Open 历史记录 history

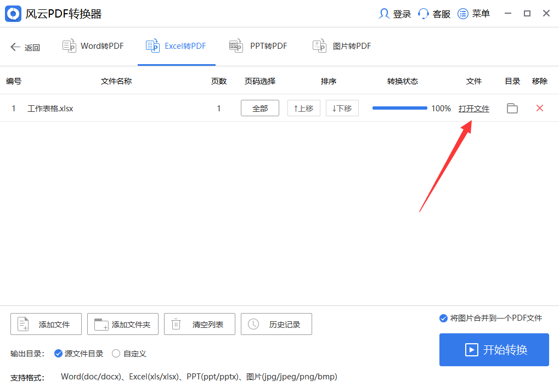coord(276,324)
